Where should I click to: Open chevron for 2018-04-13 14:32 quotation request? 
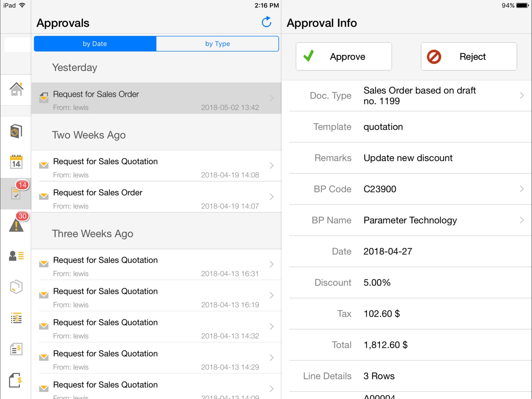click(x=272, y=326)
